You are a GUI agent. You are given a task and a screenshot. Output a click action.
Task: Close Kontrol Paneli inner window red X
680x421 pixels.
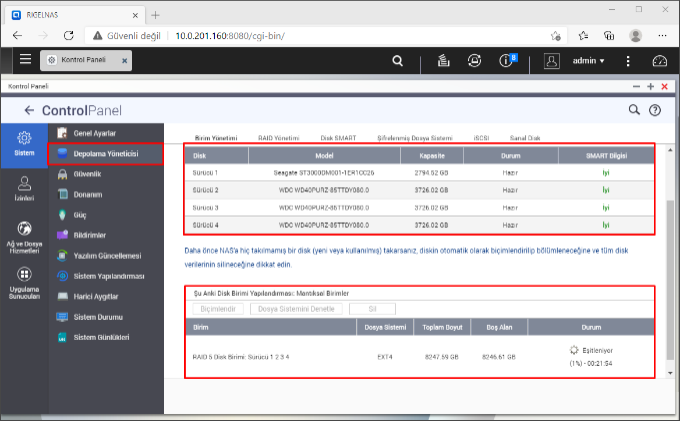click(664, 87)
